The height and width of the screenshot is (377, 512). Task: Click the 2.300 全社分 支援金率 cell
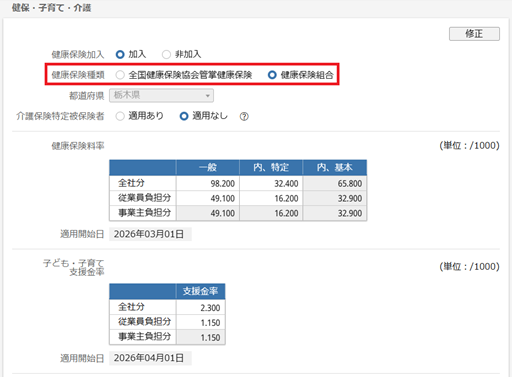pos(200,307)
